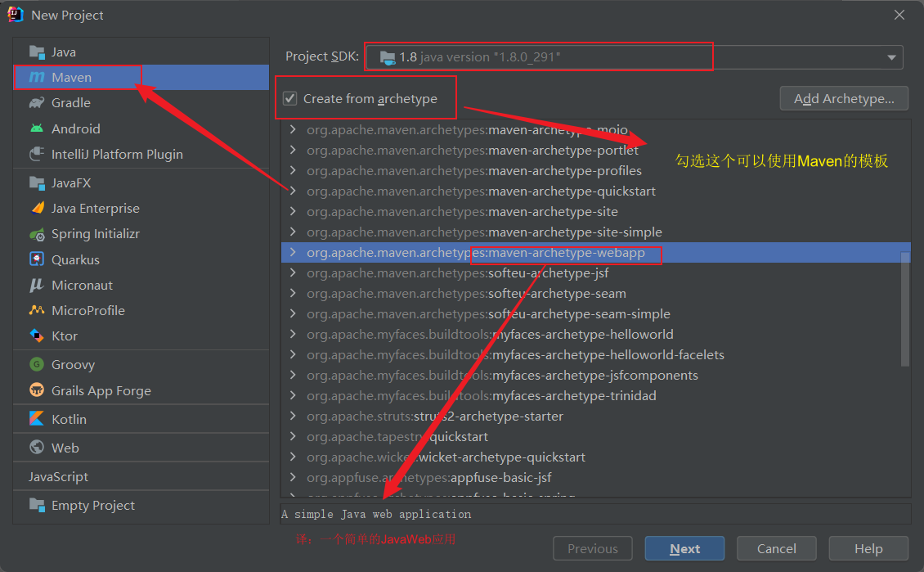The height and width of the screenshot is (572, 924).
Task: Select the myfaces-archetype-helloworld-facelets row
Action: 596,354
